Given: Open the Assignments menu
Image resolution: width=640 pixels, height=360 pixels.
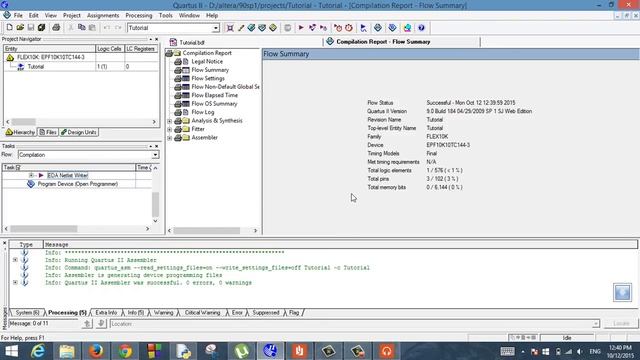Looking at the screenshot, I should [x=103, y=16].
